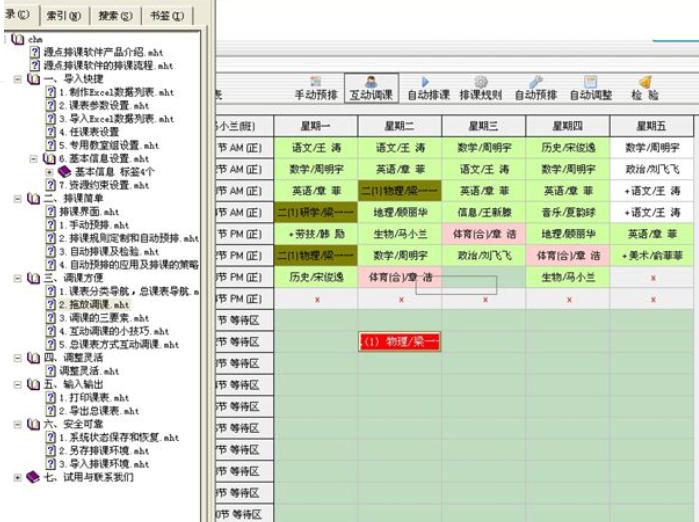
Task: Open 5.总课表方式互动调课.mht topic
Action: tap(119, 345)
